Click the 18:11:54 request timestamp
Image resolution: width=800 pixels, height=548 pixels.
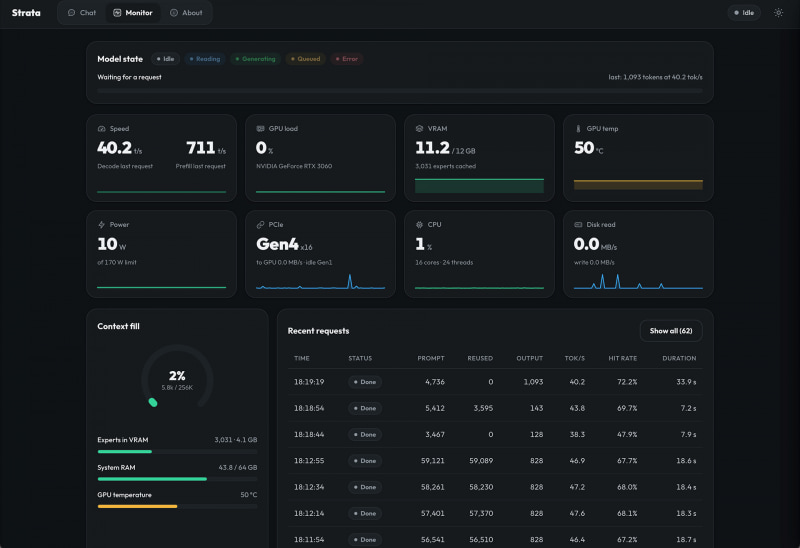click(309, 539)
